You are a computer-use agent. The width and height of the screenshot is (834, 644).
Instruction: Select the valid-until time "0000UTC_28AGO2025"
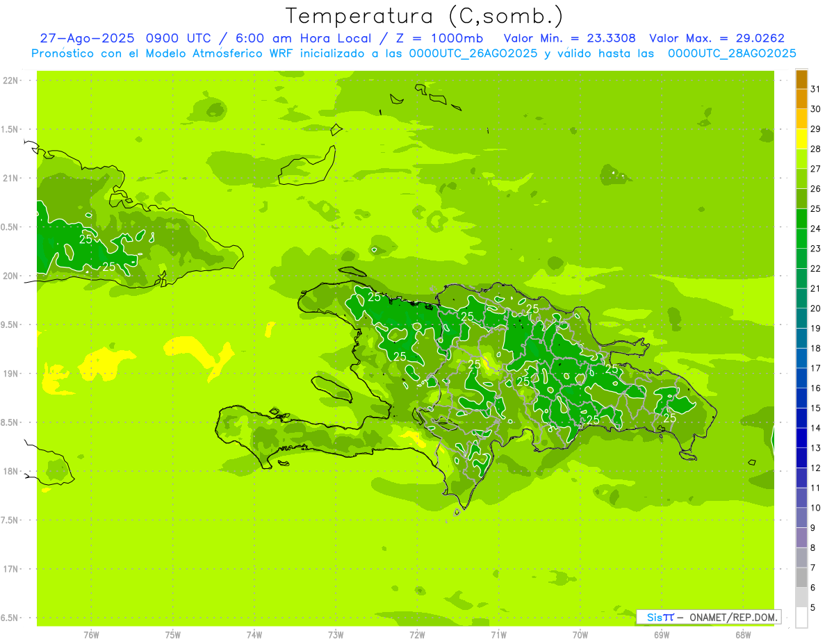click(732, 53)
